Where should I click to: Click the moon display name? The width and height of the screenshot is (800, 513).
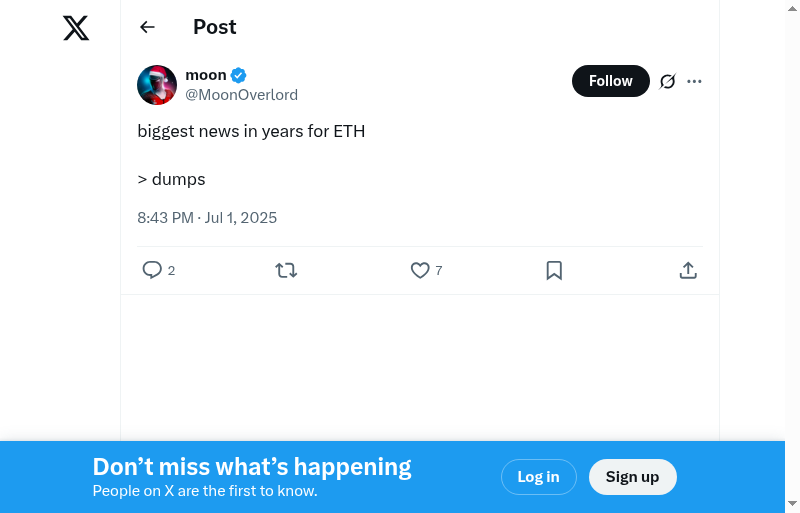206,75
